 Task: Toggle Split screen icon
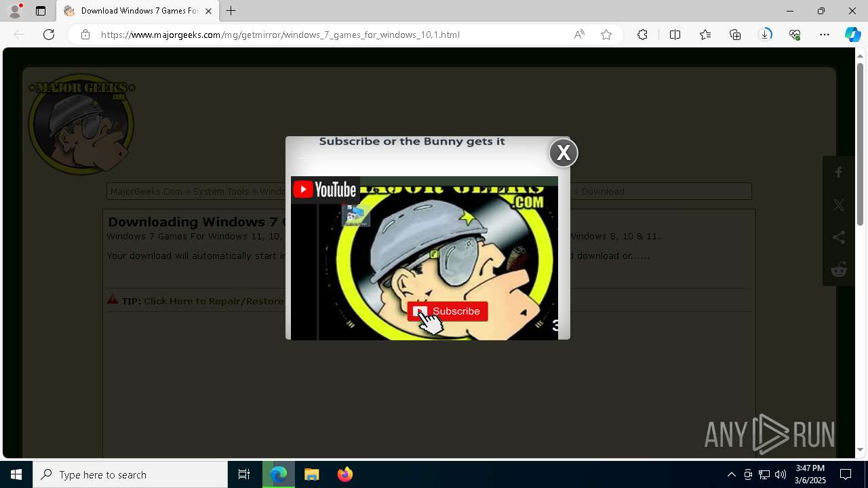point(675,35)
